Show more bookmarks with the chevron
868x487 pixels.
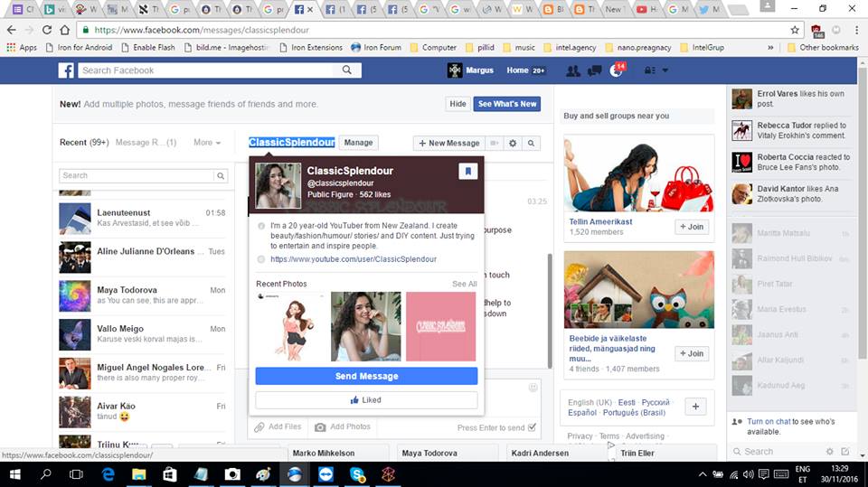pos(770,48)
